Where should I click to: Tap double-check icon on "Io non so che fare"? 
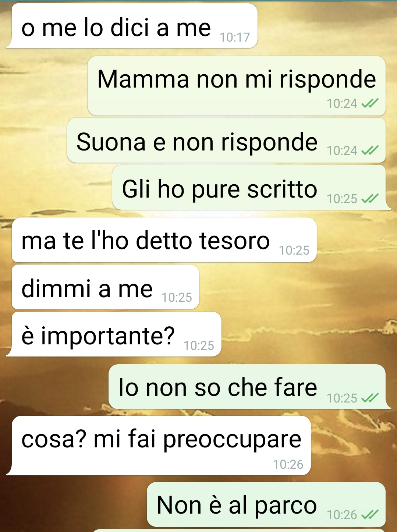[x=370, y=398]
